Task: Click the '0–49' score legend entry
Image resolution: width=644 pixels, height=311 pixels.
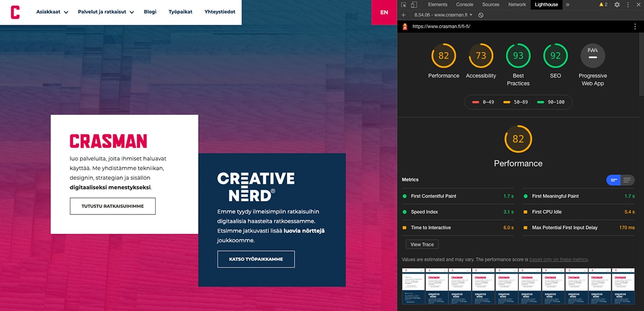Action: pos(483,102)
